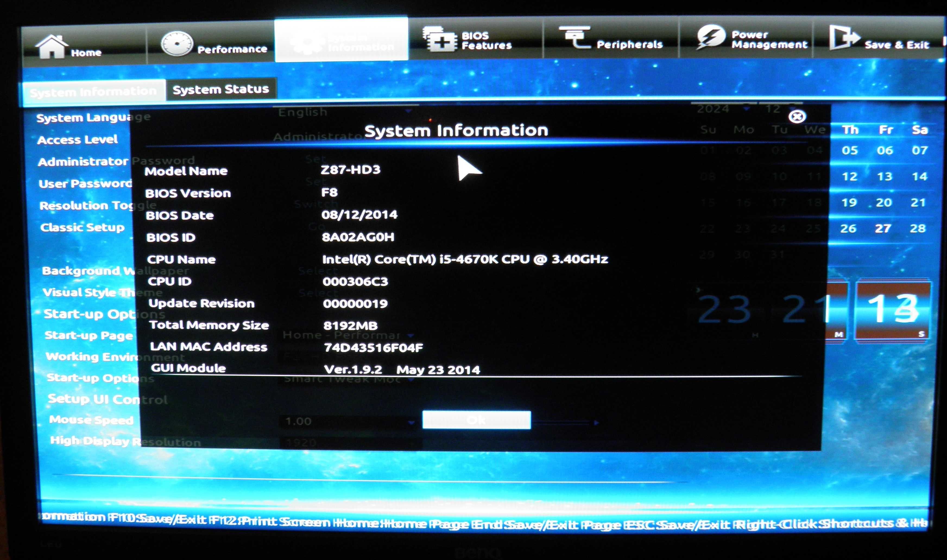Viewport: 947px width, 560px height.
Task: Click the CPU Name value i5-4670K
Action: (x=465, y=259)
